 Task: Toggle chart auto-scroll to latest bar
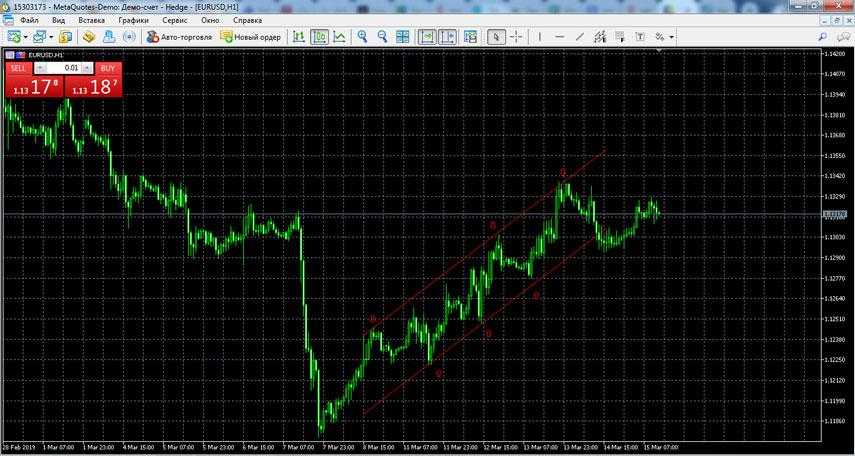tap(426, 37)
